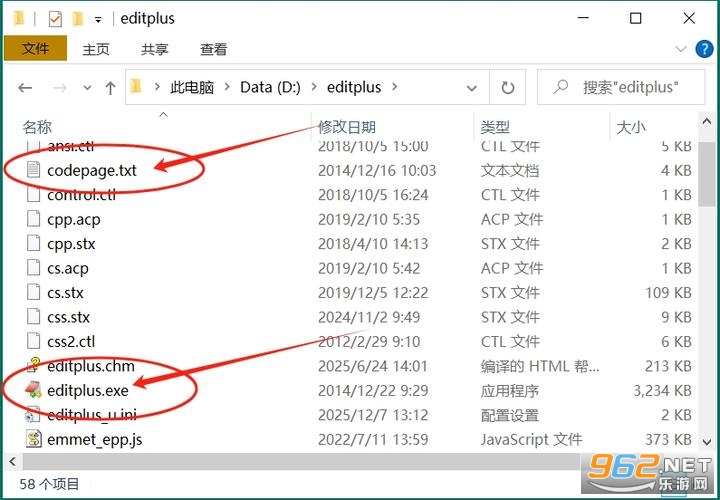
Task: Sort by the 名称 column header
Action: point(37,127)
